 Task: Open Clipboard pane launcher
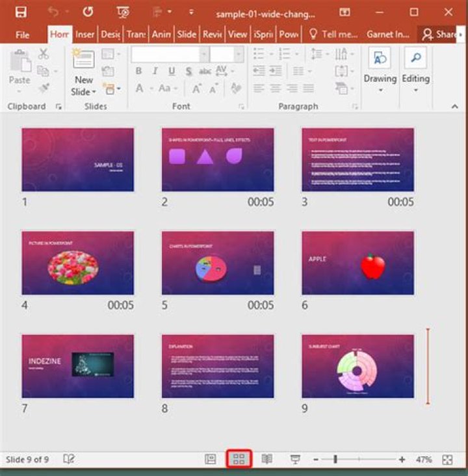(58, 106)
